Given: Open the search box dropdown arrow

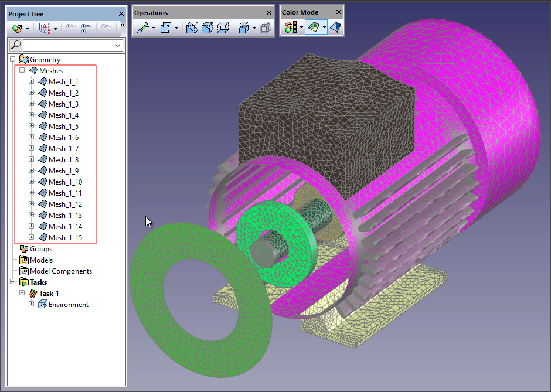Looking at the screenshot, I should coord(118,45).
